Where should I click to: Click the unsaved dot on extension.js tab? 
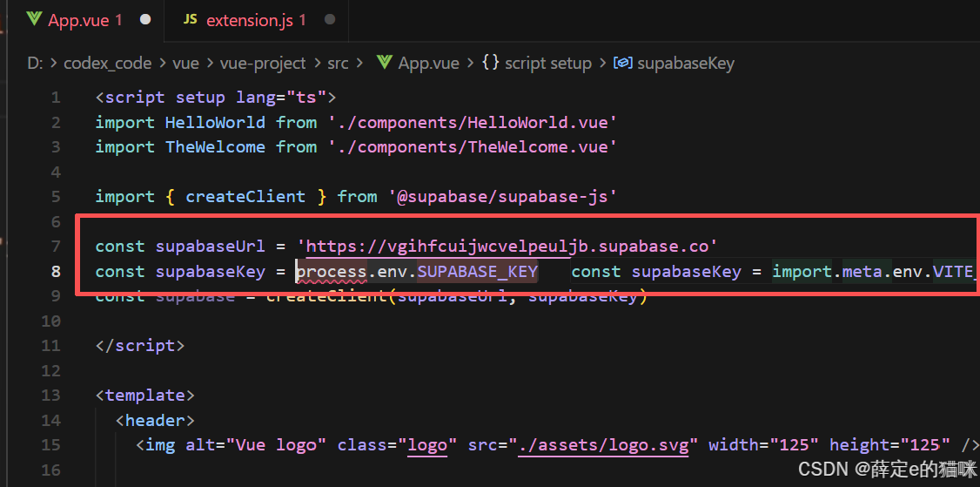tap(330, 20)
